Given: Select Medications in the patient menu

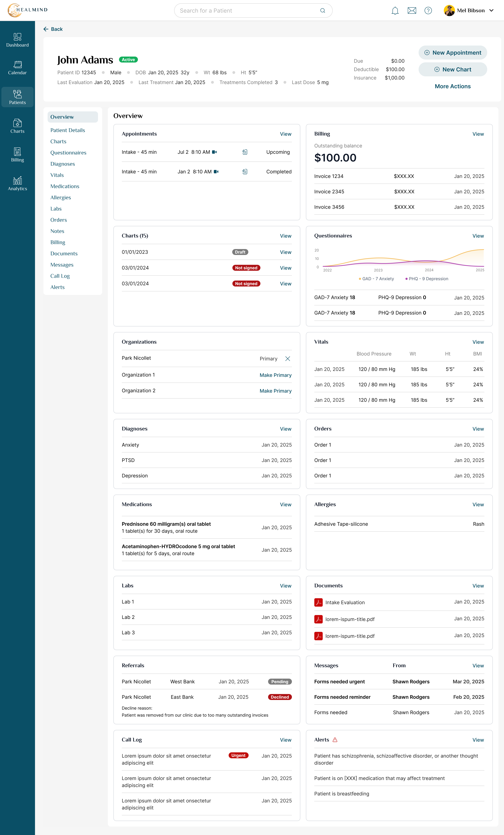Looking at the screenshot, I should [65, 186].
